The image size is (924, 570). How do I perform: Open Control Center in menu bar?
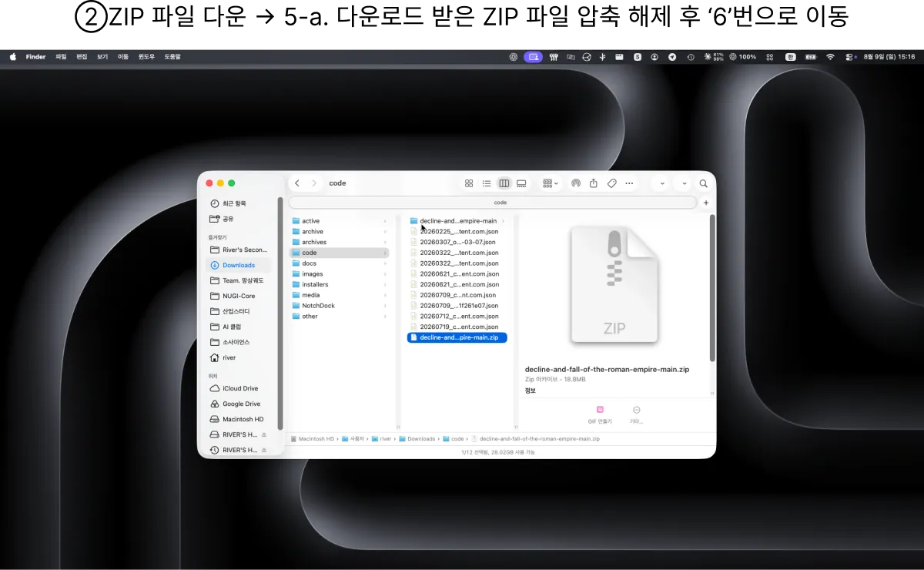click(851, 57)
